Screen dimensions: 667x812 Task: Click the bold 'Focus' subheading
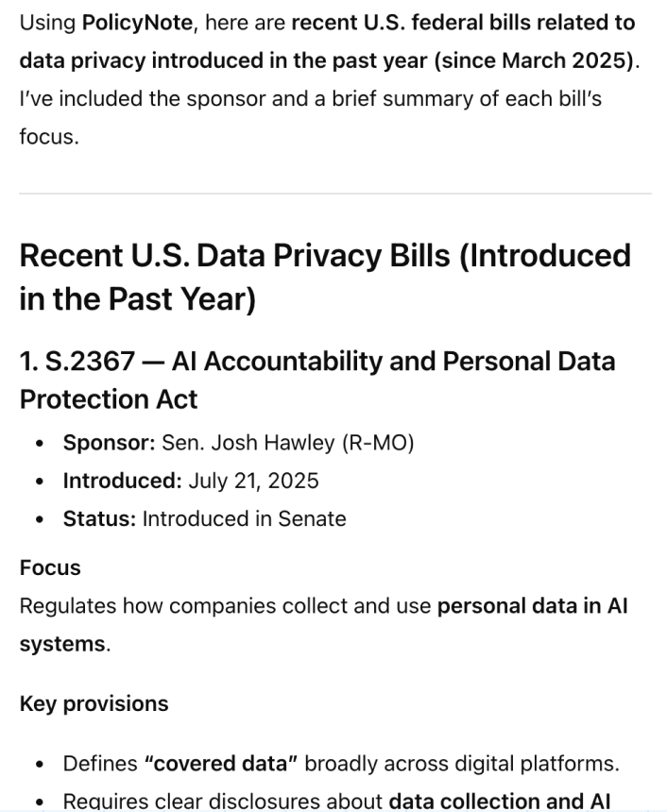tap(50, 567)
